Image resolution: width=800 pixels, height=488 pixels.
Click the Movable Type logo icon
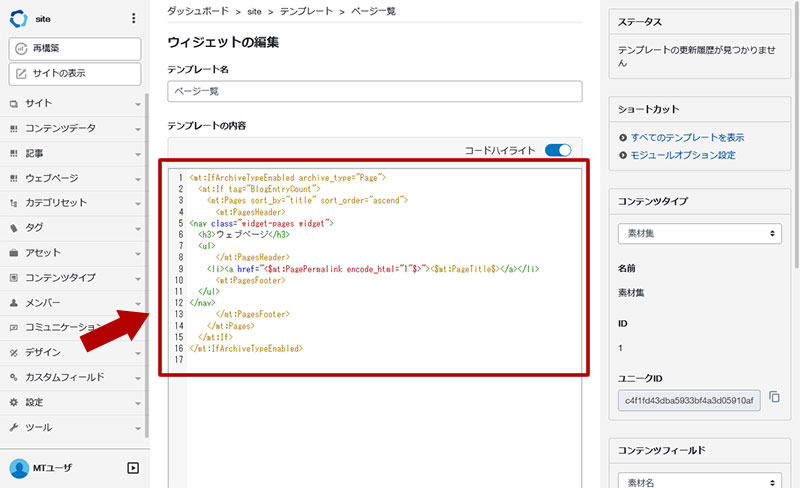[19, 18]
